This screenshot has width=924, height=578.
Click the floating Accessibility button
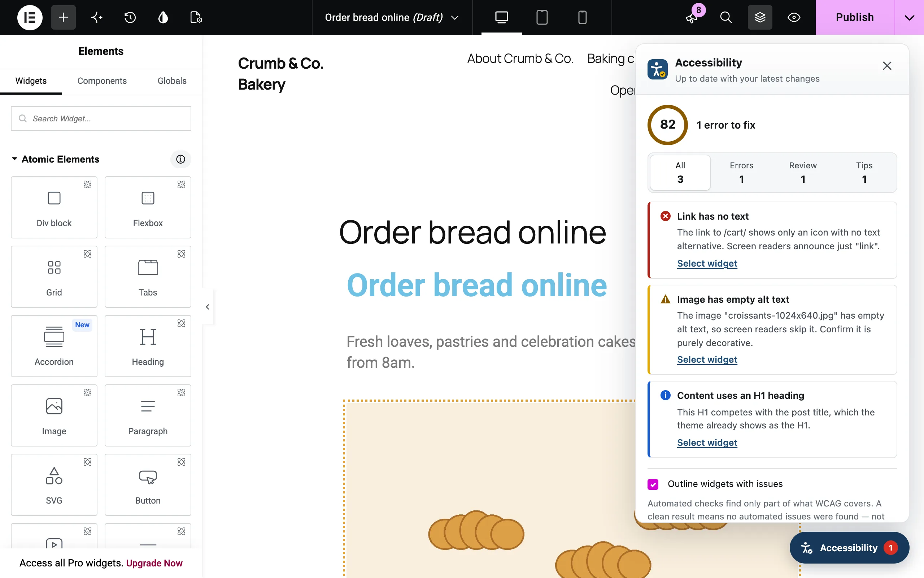[x=849, y=547]
